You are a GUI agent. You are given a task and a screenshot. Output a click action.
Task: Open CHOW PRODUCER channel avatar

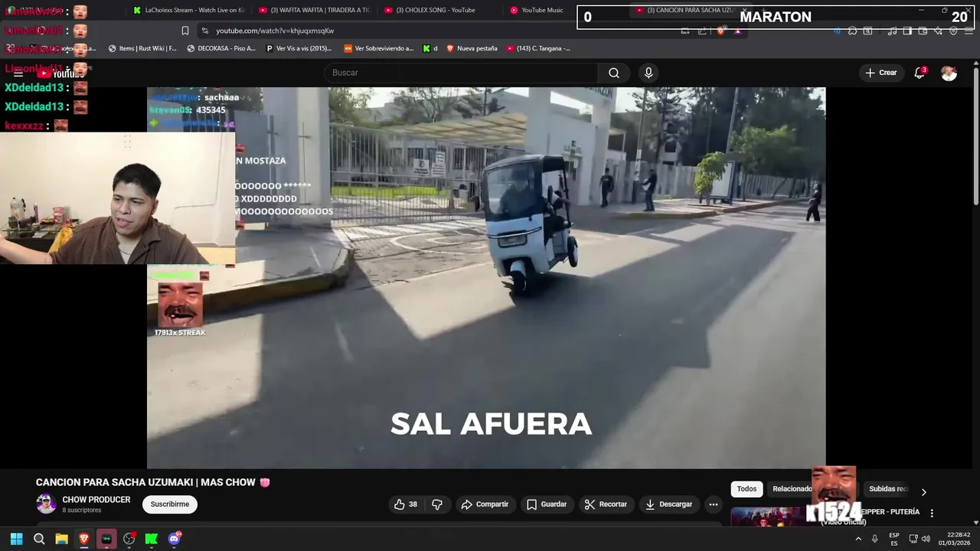point(46,504)
